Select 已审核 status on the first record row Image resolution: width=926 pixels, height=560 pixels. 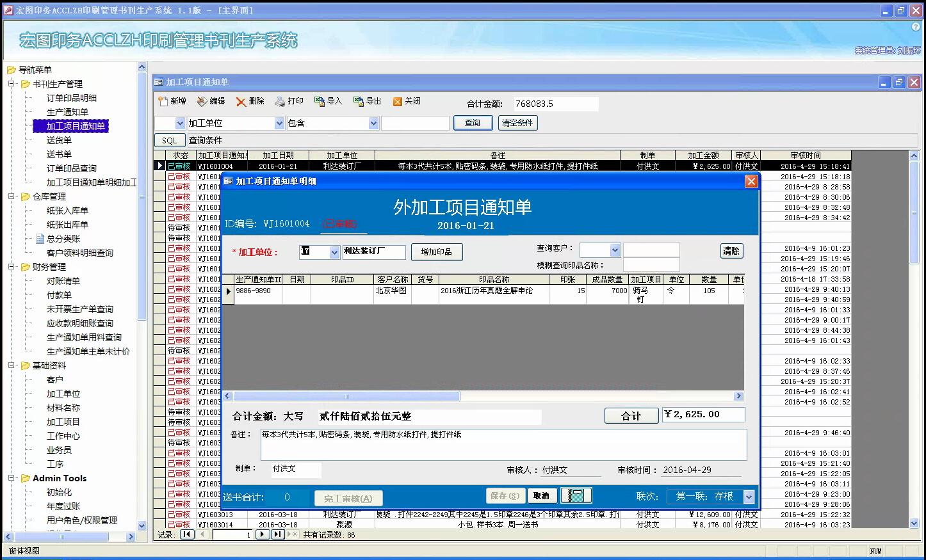pos(179,165)
